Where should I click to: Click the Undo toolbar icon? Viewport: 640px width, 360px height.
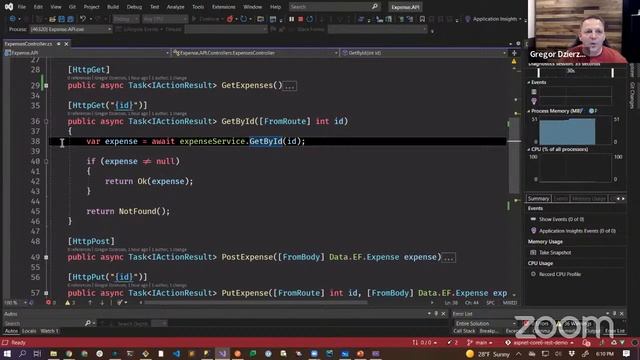tap(83, 19)
